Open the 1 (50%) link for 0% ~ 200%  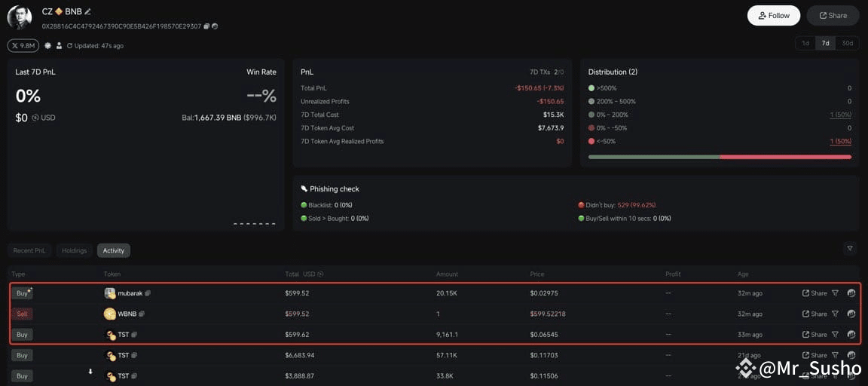840,115
